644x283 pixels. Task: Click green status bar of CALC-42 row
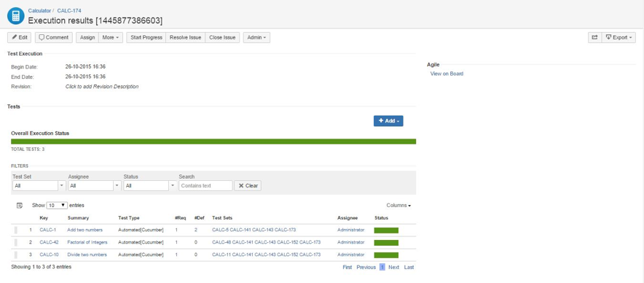(x=386, y=243)
